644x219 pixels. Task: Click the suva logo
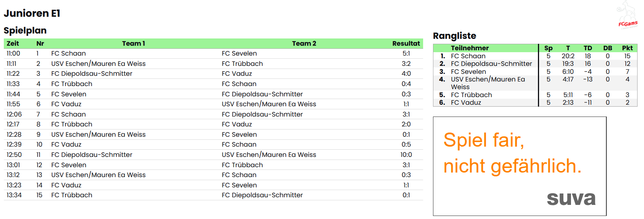click(571, 198)
